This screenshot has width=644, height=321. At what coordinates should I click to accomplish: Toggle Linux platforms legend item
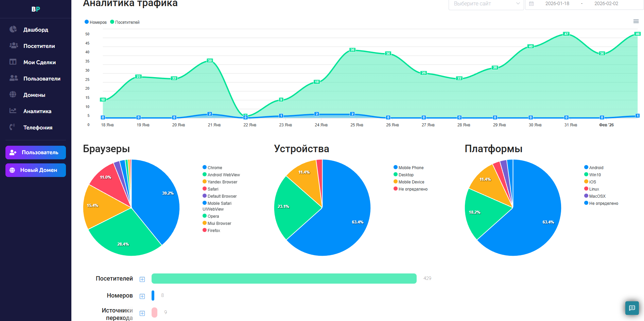coord(592,189)
